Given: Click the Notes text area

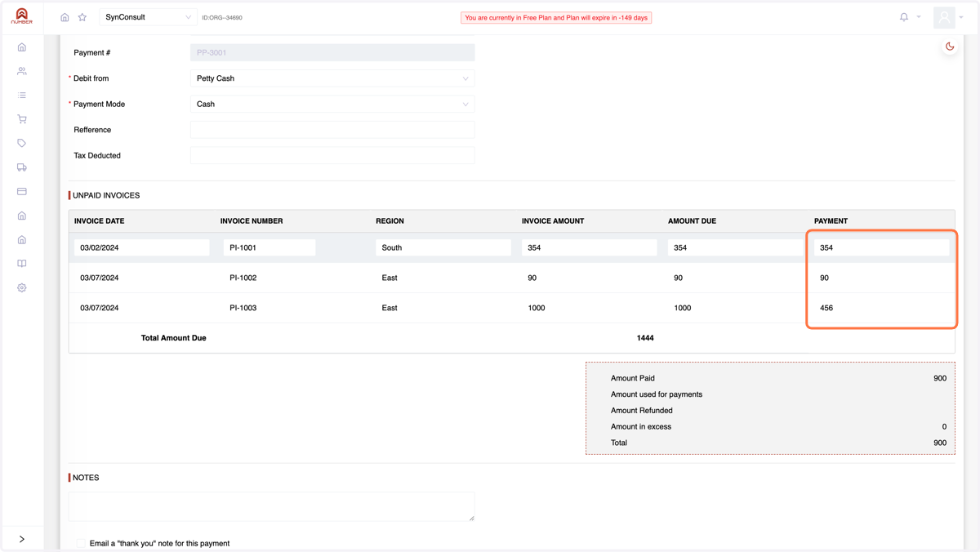Looking at the screenshot, I should [x=272, y=506].
